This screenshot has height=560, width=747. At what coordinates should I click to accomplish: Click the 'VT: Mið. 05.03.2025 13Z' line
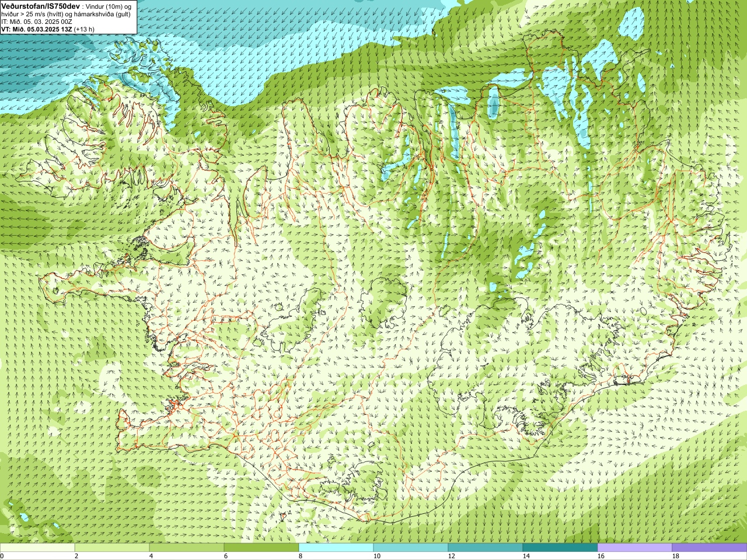coord(36,29)
